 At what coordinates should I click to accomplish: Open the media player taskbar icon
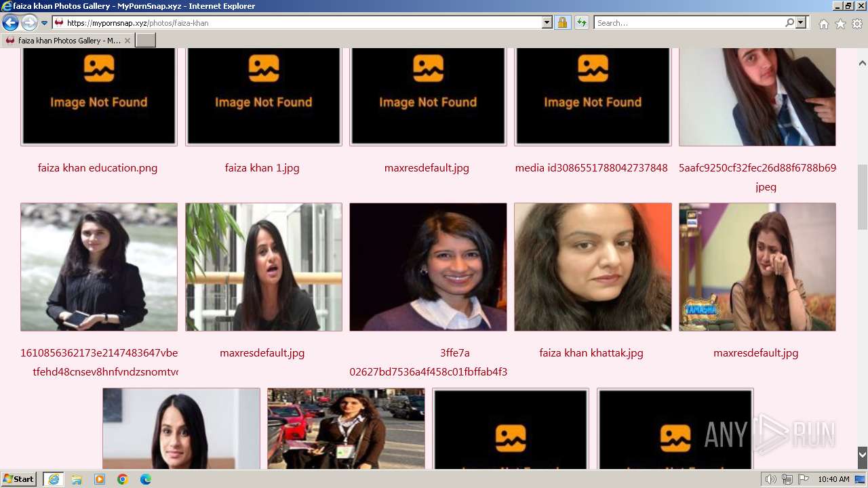click(100, 479)
